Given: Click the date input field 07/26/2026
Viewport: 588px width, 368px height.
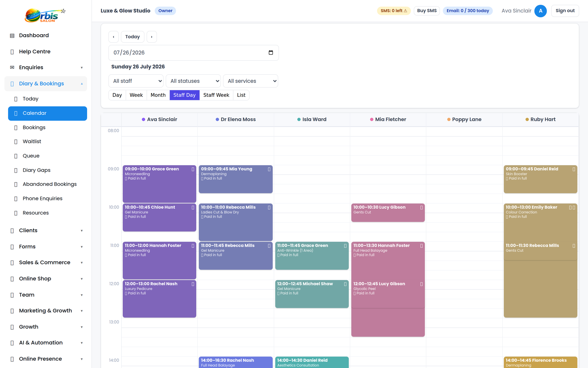Looking at the screenshot, I should (193, 53).
